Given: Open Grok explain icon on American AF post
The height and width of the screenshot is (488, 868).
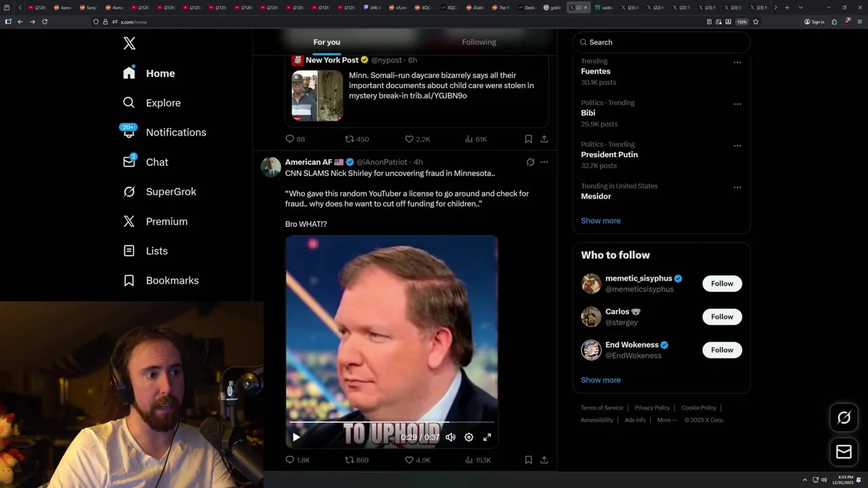Looking at the screenshot, I should [x=530, y=162].
